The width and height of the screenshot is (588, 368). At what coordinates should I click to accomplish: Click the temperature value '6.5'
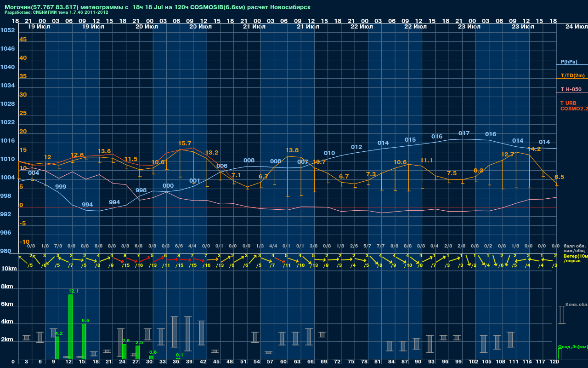(559, 177)
